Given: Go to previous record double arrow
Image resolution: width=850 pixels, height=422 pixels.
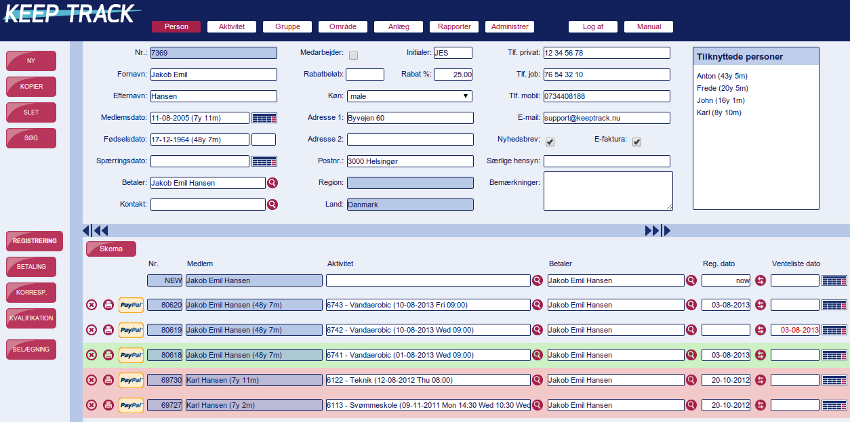Looking at the screenshot, I should click(x=101, y=231).
